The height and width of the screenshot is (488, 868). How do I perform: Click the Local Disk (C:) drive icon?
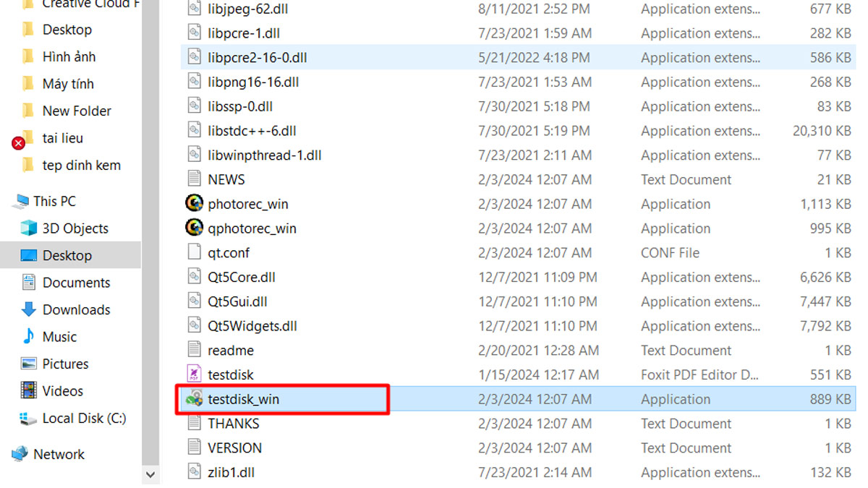coord(29,418)
